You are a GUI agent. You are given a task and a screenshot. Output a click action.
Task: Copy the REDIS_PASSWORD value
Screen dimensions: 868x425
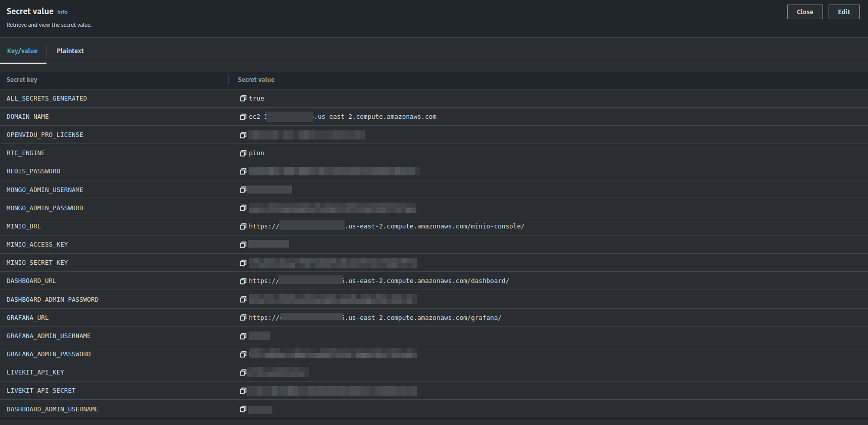243,171
